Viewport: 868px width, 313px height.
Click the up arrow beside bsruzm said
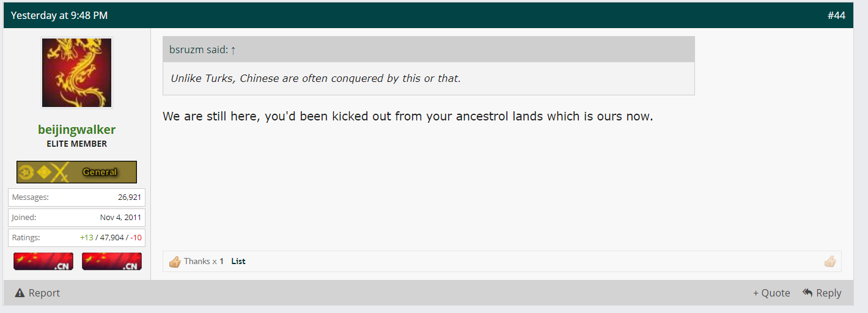pos(233,50)
